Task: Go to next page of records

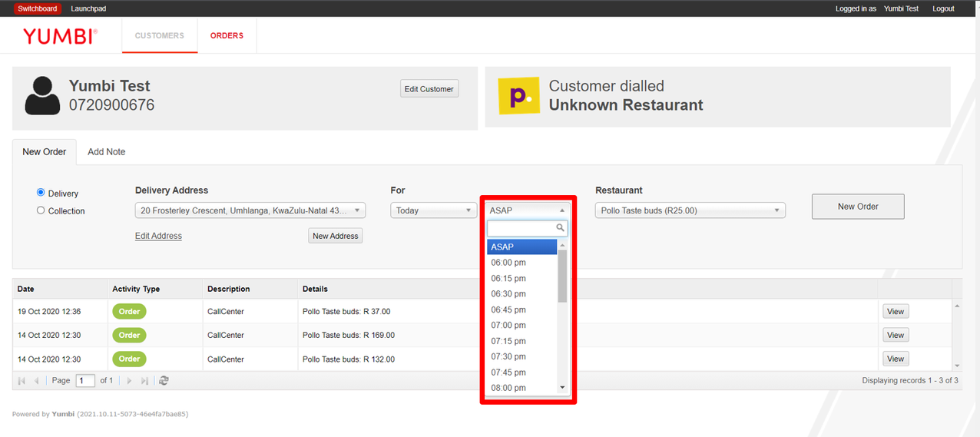Action: (x=129, y=381)
